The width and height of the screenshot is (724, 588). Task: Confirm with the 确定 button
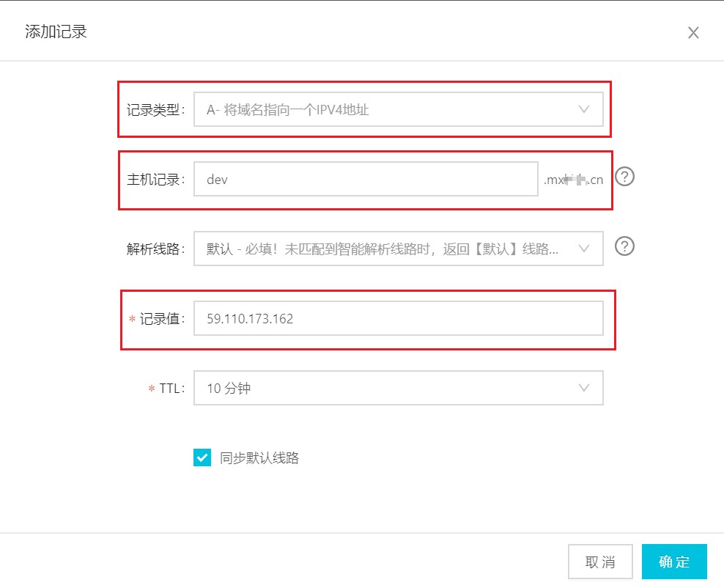tap(674, 562)
